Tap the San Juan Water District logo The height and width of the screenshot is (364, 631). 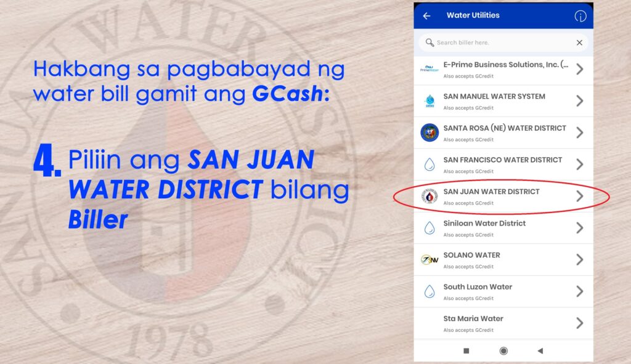[429, 196]
